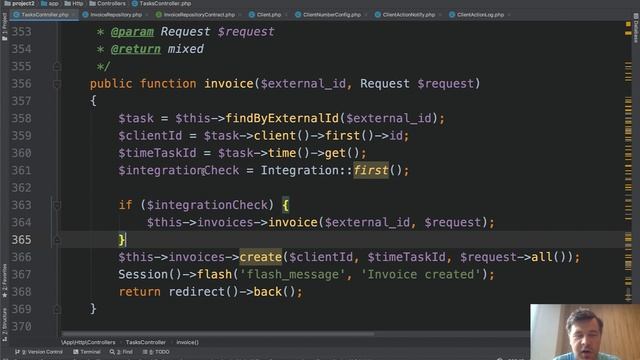Click line number 366 in the gutter
The height and width of the screenshot is (360, 640).
(21, 257)
